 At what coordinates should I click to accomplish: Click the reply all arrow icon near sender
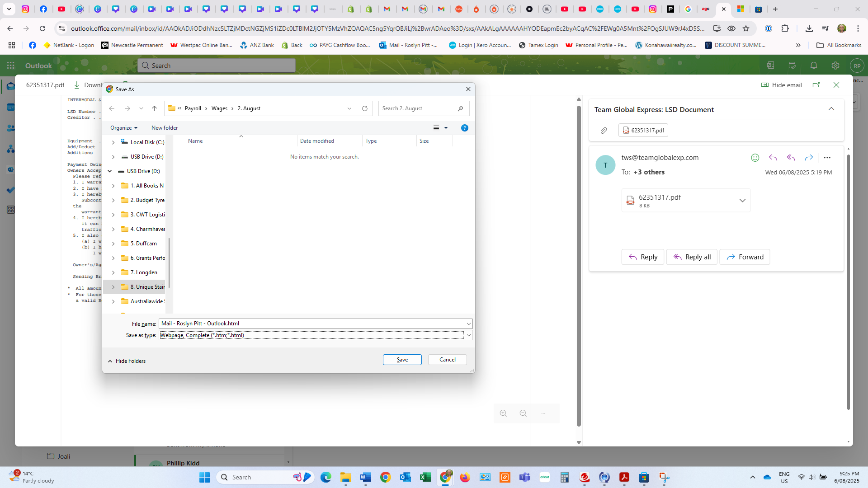coord(791,158)
